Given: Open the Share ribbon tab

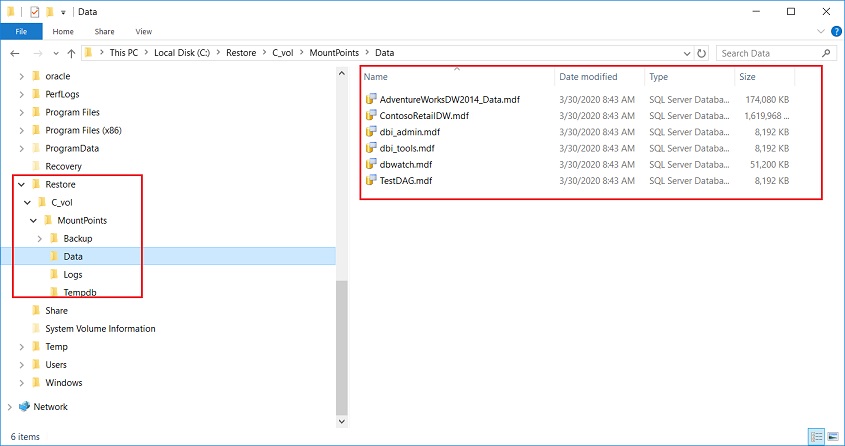Looking at the screenshot, I should (105, 32).
